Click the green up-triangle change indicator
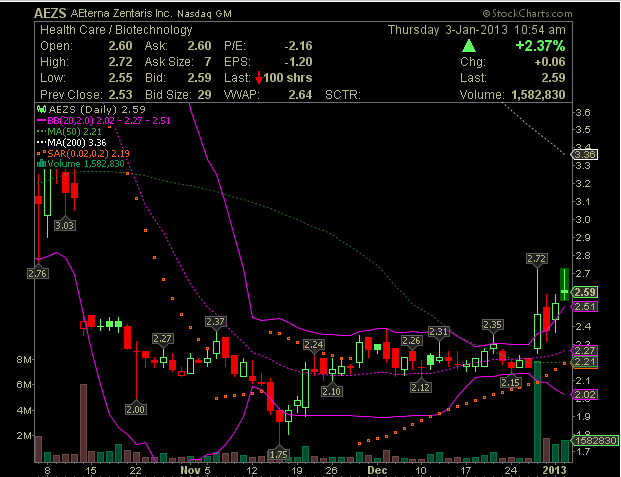Viewport: 621px width, 477px height. point(469,46)
